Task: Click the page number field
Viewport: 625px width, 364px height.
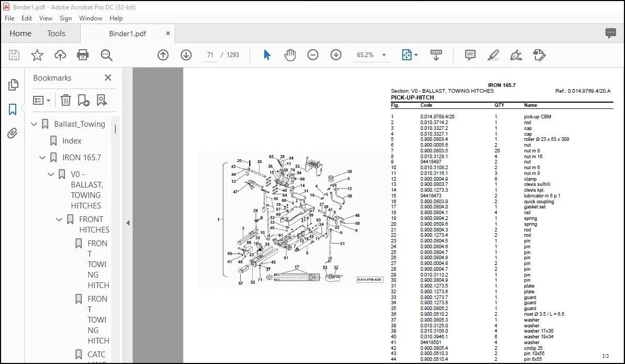Action: (210, 55)
